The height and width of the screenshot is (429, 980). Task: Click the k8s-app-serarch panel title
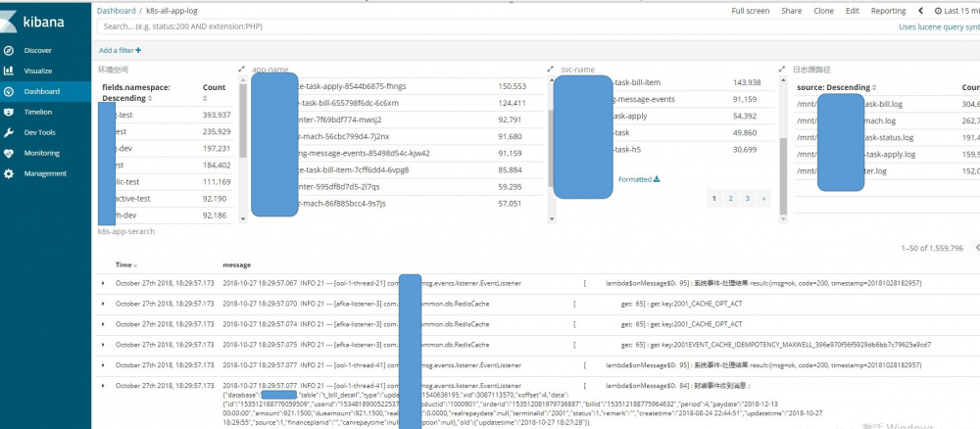pyautogui.click(x=126, y=232)
